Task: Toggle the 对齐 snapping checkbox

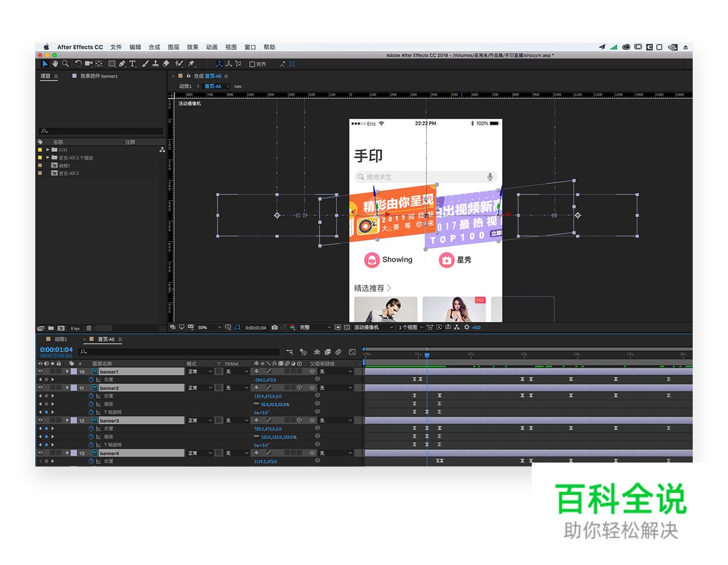Action: pyautogui.click(x=252, y=64)
